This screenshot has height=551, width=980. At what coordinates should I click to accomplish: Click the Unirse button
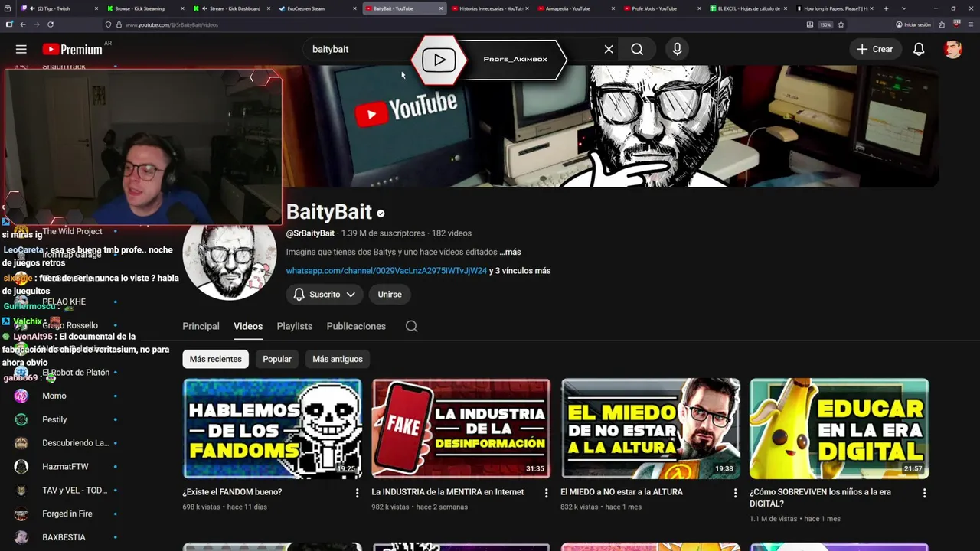coord(390,295)
